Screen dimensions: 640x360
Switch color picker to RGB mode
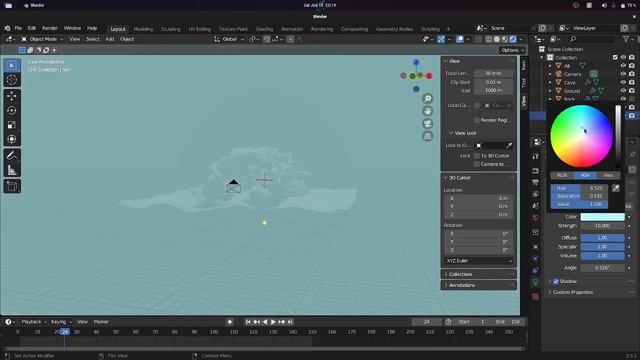tap(562, 175)
